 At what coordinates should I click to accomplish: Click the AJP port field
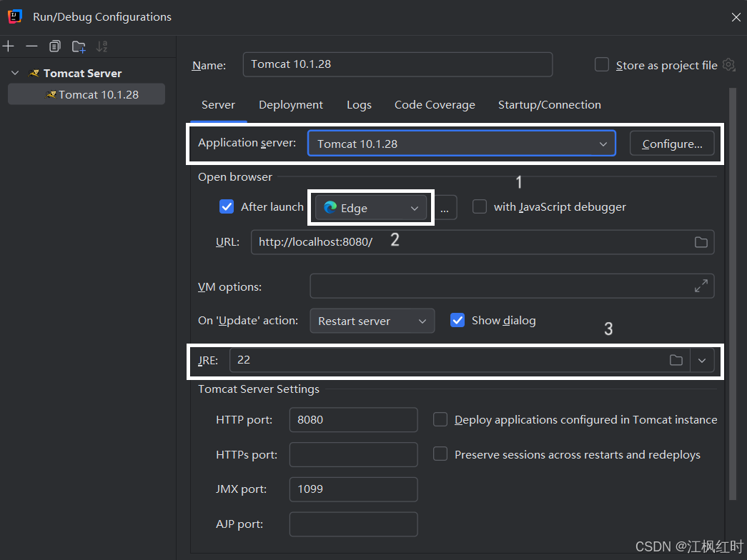coord(354,524)
